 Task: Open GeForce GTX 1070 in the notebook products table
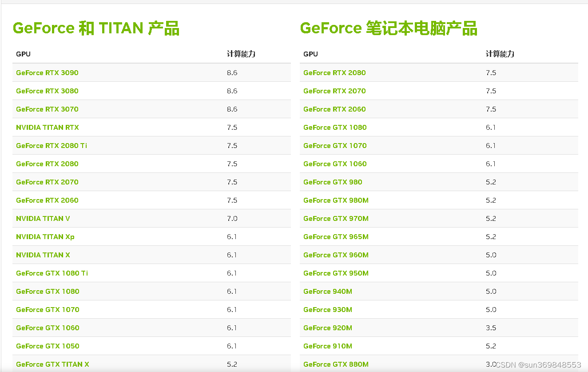pyautogui.click(x=335, y=145)
